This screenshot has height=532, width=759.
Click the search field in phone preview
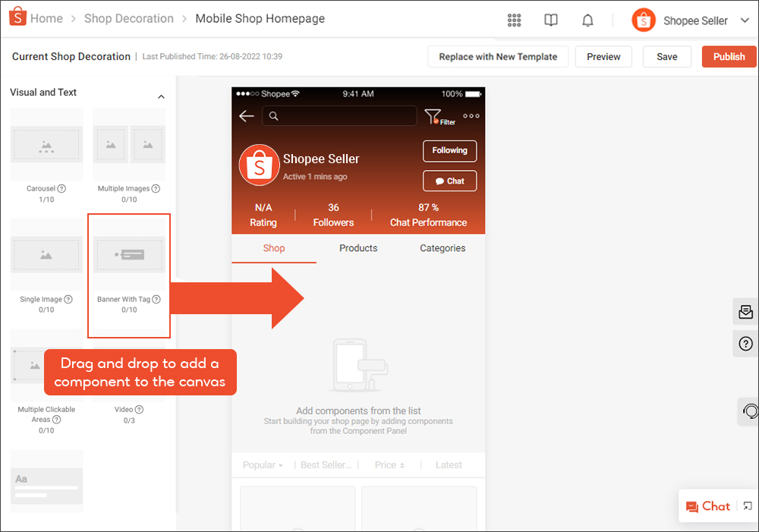tap(340, 116)
